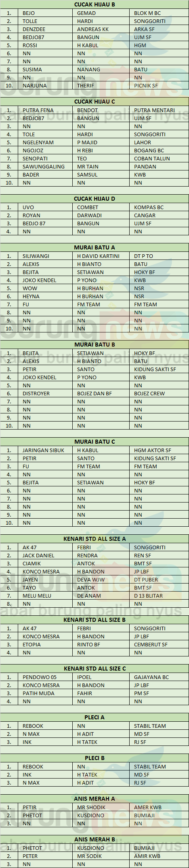Click the MURAI BATU B header

click(x=94, y=345)
